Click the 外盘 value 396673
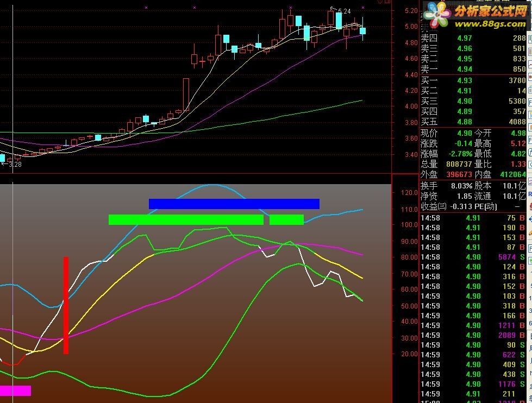 [x=459, y=174]
